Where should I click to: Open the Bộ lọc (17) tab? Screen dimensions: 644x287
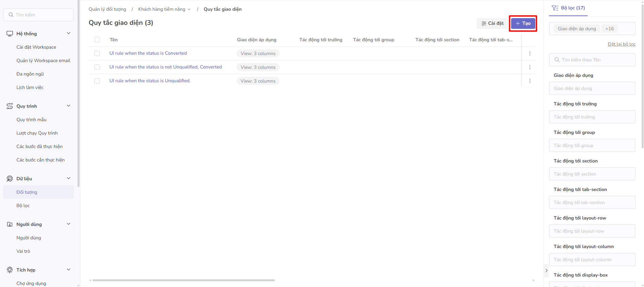(568, 8)
